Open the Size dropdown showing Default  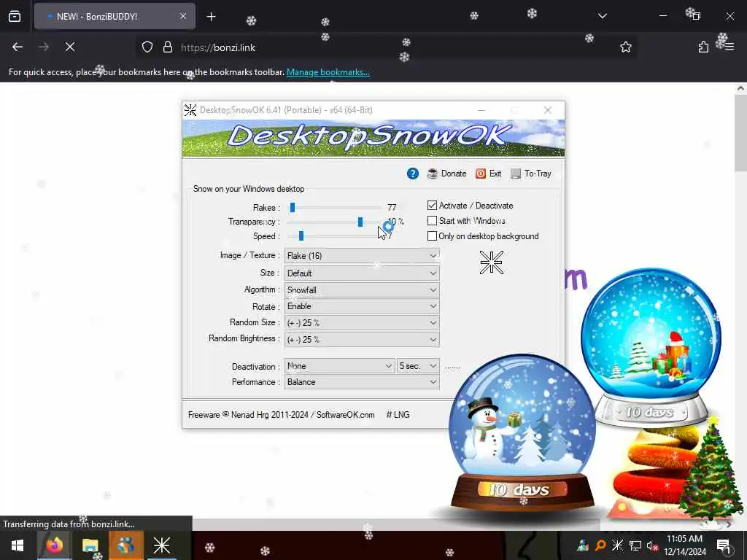point(362,273)
